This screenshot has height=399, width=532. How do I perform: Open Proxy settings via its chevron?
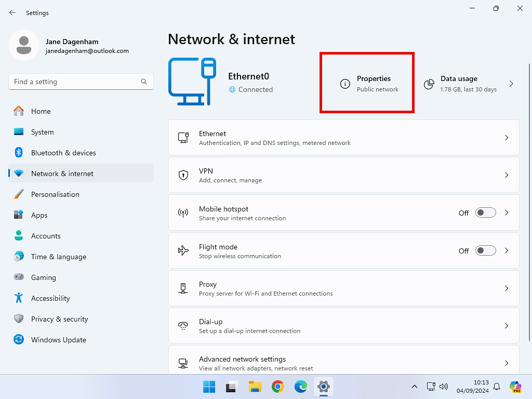pos(507,288)
